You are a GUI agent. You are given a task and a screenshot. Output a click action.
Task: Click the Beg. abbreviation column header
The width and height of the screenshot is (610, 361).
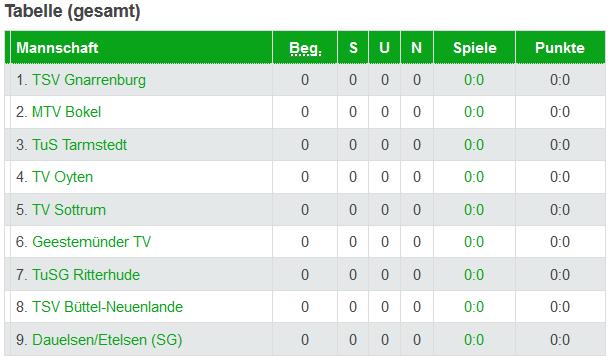click(x=305, y=48)
